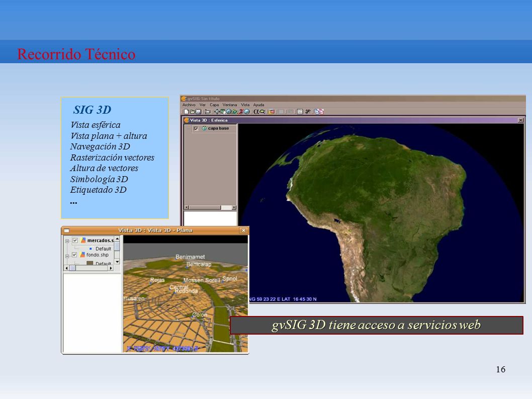Click the blue document toolbar icon
Image resolution: width=532 pixels, height=399 pixels.
pyautogui.click(x=317, y=112)
